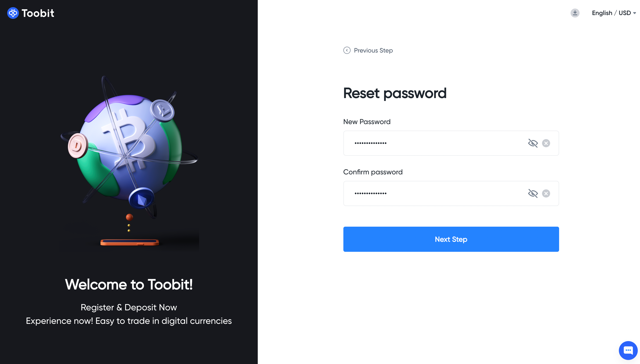This screenshot has width=640, height=364.
Task: Click the Previous Step back arrow icon
Action: [x=347, y=50]
